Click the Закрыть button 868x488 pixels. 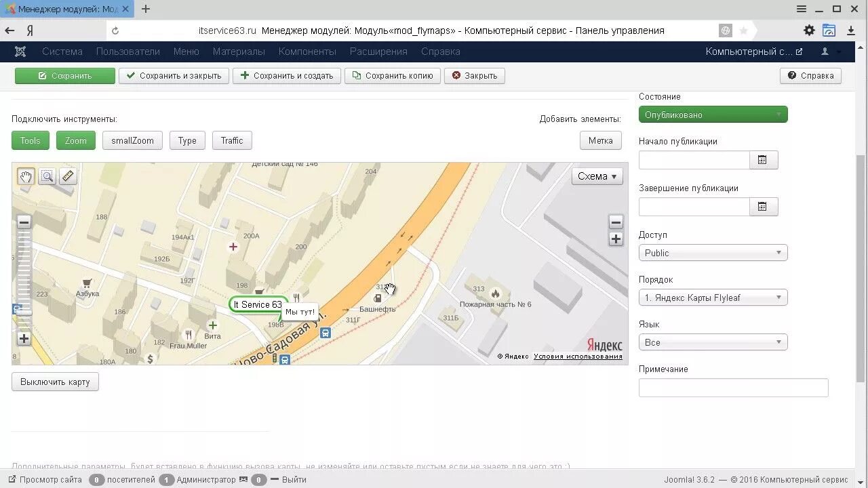[475, 76]
